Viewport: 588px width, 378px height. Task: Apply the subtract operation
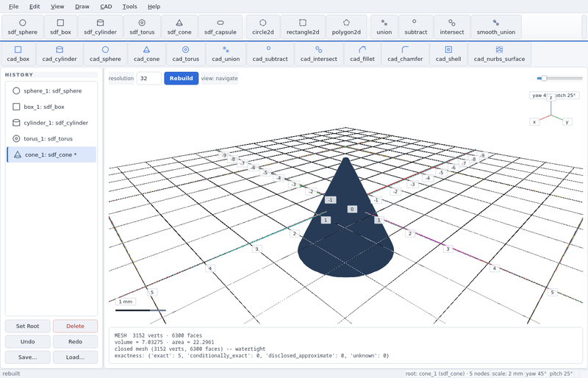(415, 27)
